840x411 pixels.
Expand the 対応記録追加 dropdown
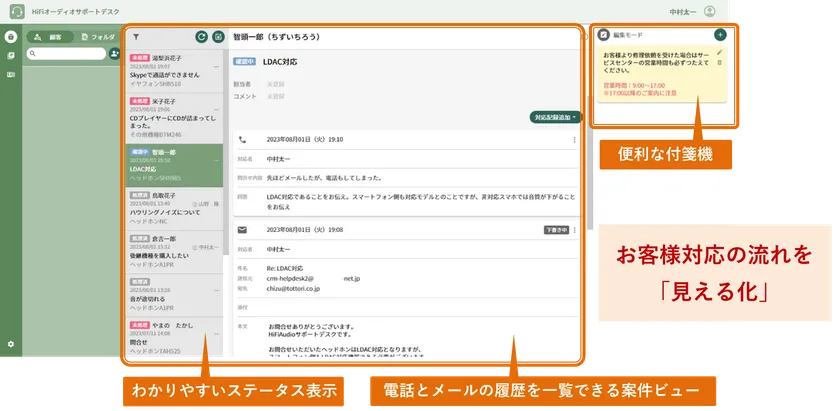point(556,117)
